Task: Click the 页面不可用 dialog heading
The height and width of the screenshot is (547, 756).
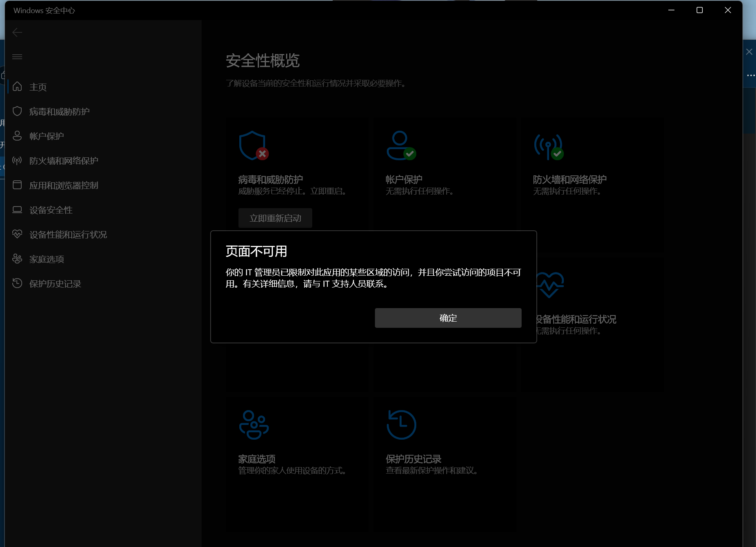Action: [x=257, y=251]
